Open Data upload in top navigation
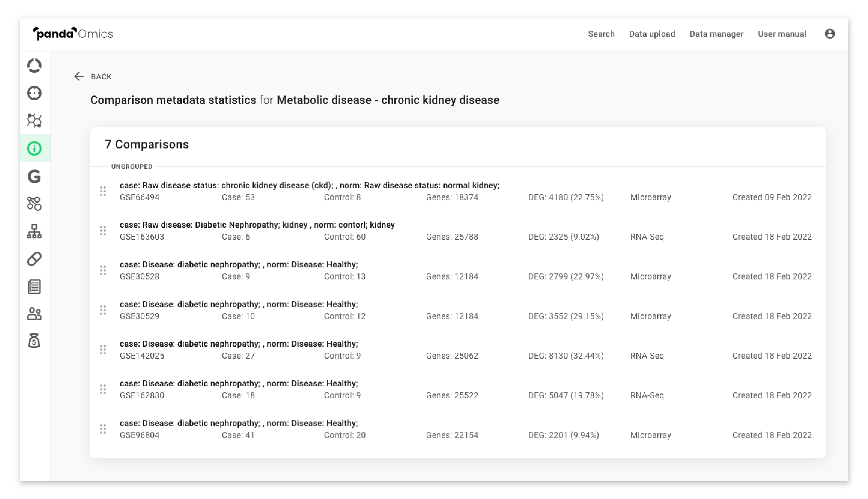Image resolution: width=868 pixels, height=499 pixels. click(x=652, y=34)
